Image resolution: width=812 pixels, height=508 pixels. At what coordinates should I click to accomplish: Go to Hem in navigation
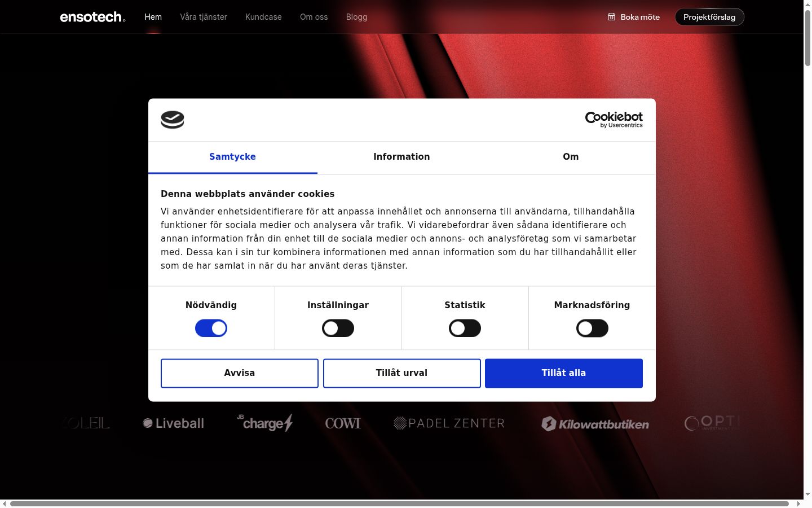(x=153, y=17)
